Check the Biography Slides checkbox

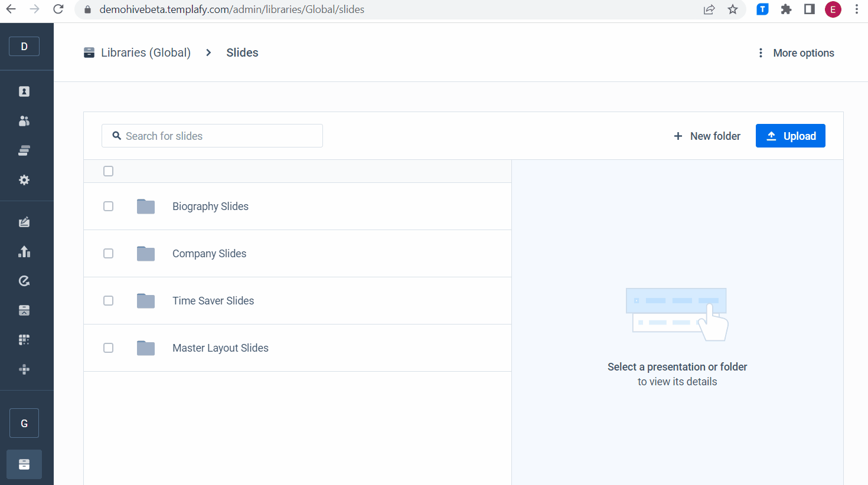tap(108, 207)
